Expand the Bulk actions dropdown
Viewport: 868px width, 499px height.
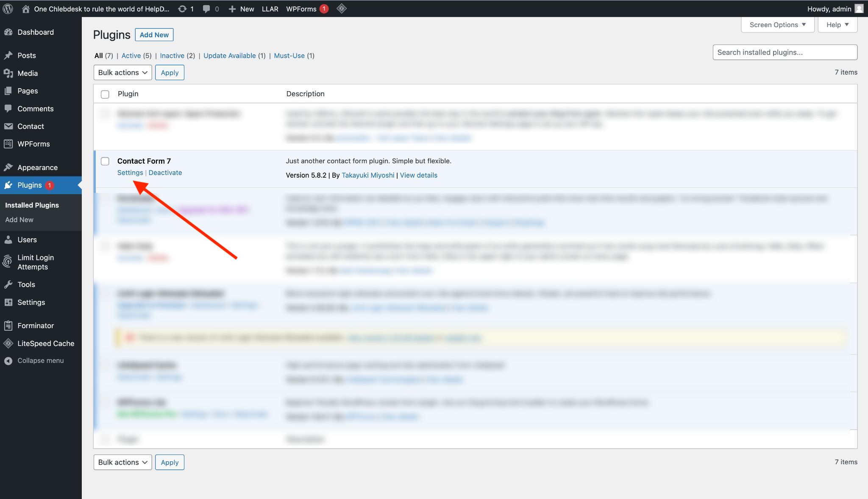pyautogui.click(x=122, y=72)
